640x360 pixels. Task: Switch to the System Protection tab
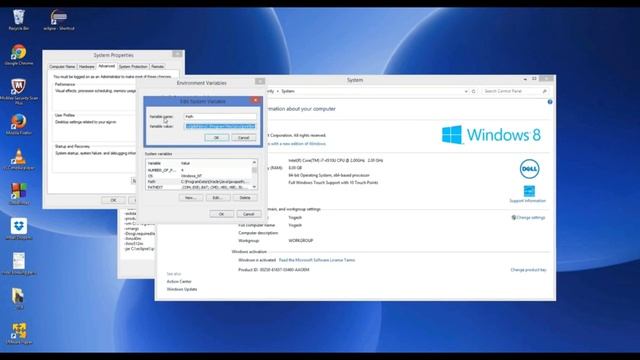click(133, 67)
